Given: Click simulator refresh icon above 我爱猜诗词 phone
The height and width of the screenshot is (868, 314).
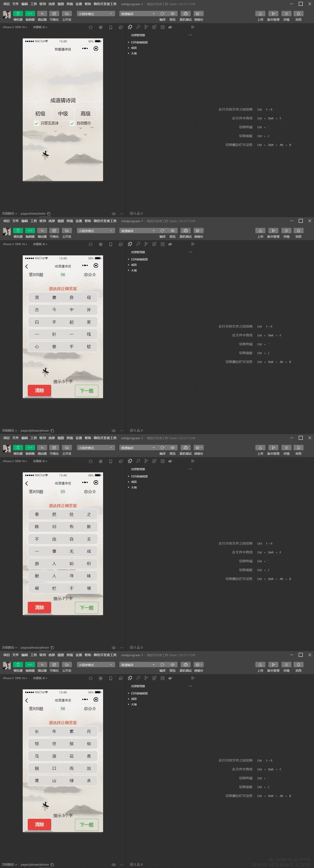Looking at the screenshot, I should click(x=91, y=27).
